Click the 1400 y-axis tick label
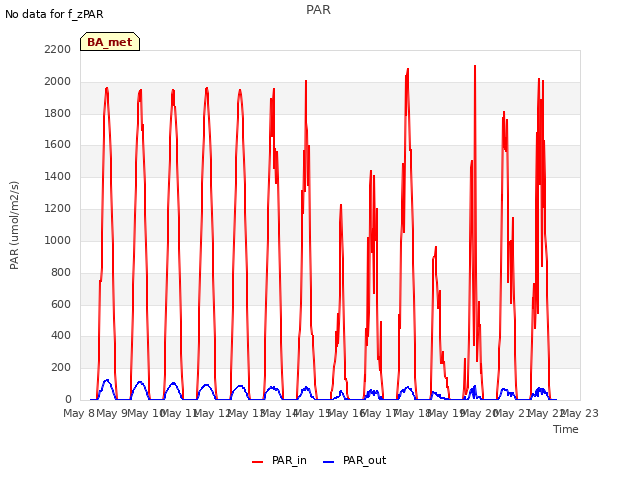 point(58,176)
